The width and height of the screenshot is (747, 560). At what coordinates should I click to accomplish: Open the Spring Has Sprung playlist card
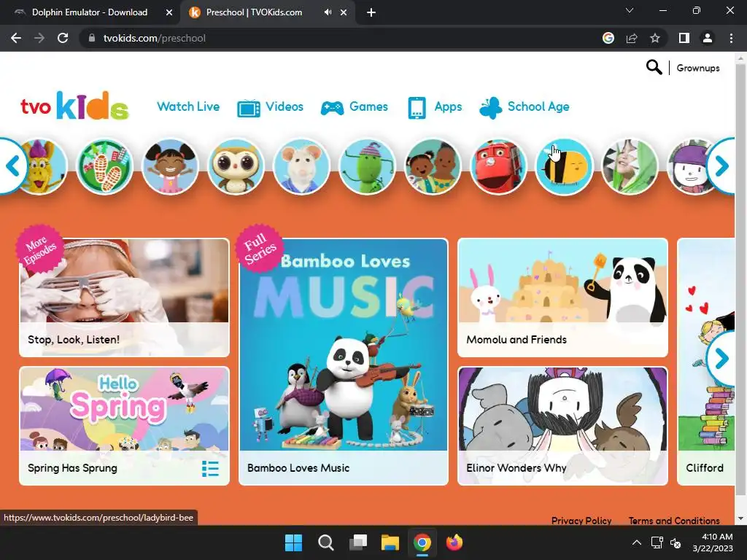(x=124, y=426)
